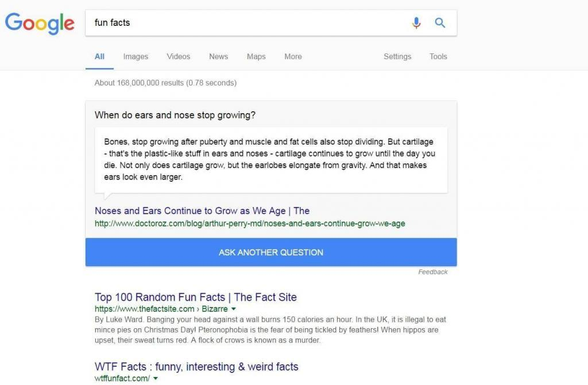Click the microphone voice search icon
Screen dimensions: 588x385
point(416,23)
